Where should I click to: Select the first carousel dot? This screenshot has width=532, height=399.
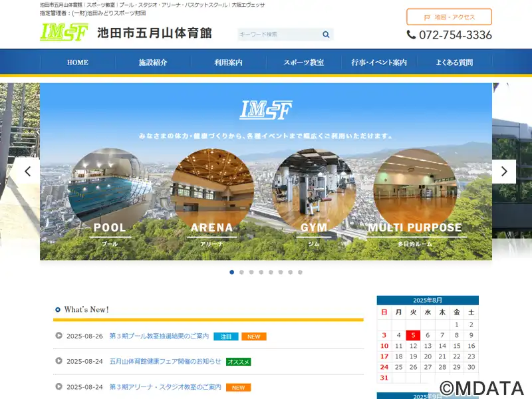click(x=231, y=272)
